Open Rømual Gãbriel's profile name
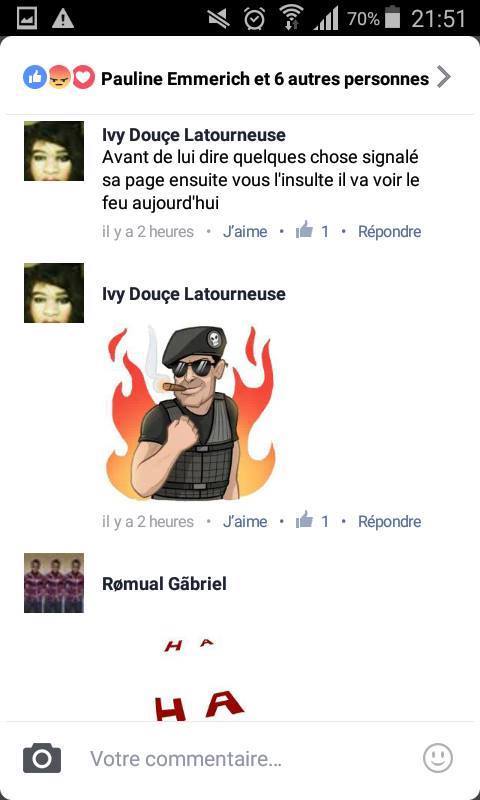Screen dimensions: 480x800 pyautogui.click(x=164, y=584)
